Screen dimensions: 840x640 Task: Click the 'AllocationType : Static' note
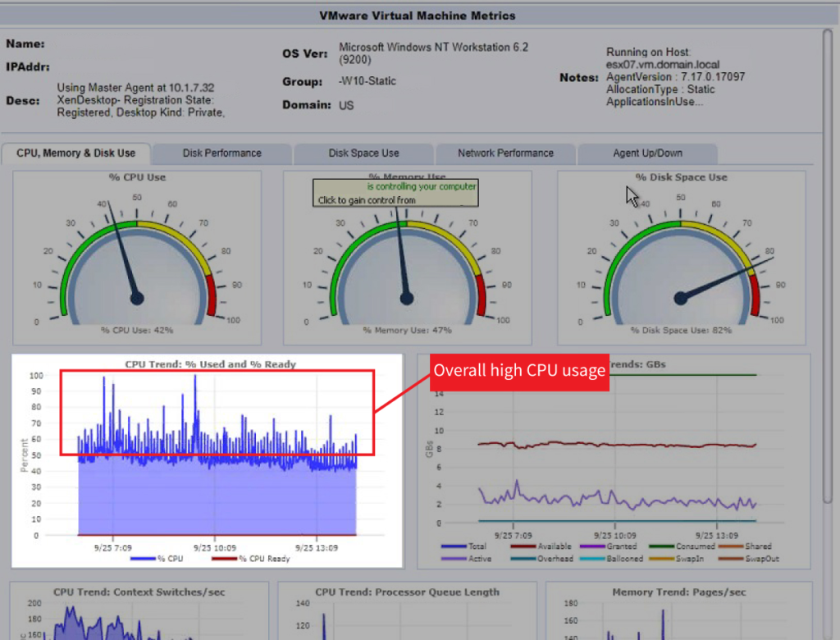point(660,89)
